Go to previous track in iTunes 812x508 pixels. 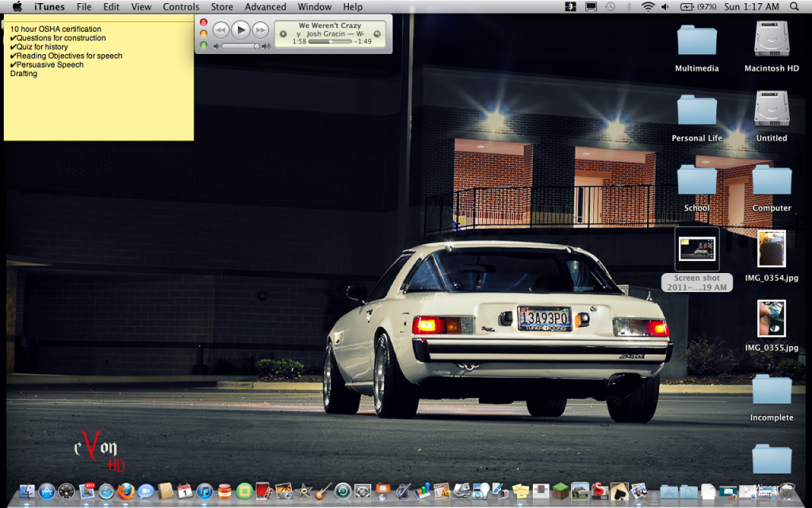point(220,31)
